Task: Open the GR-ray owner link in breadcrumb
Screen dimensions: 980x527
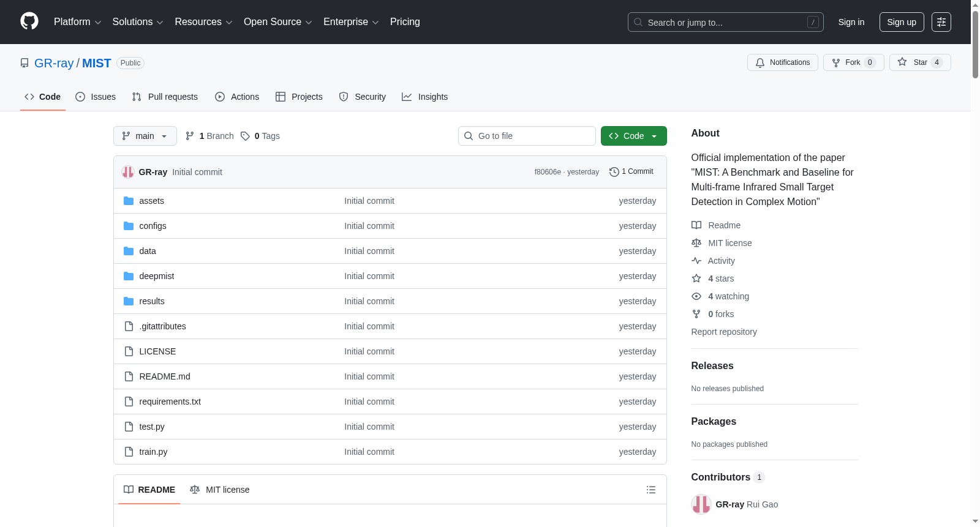Action: 54,63
